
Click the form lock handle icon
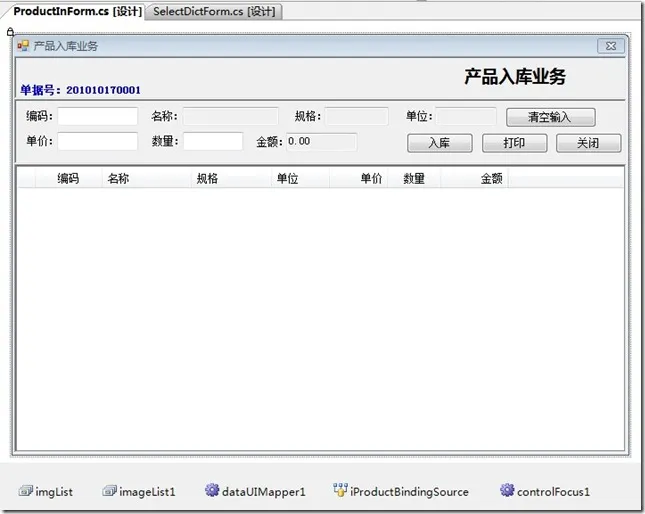(x=10, y=32)
